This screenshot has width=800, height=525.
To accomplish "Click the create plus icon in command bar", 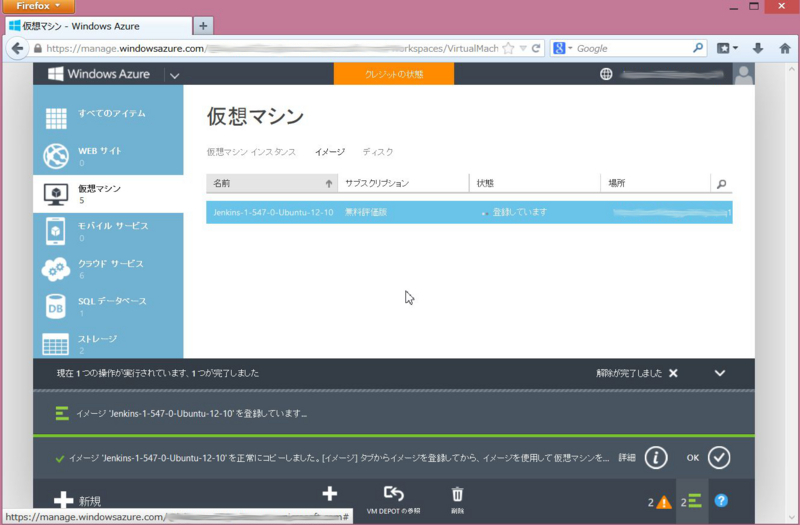I will pyautogui.click(x=330, y=493).
